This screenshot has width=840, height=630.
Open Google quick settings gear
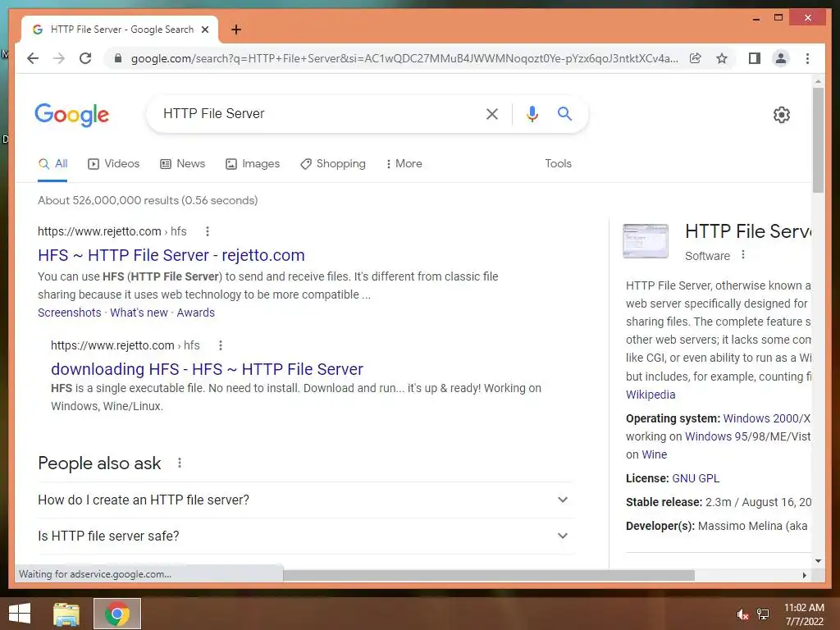[x=782, y=115]
